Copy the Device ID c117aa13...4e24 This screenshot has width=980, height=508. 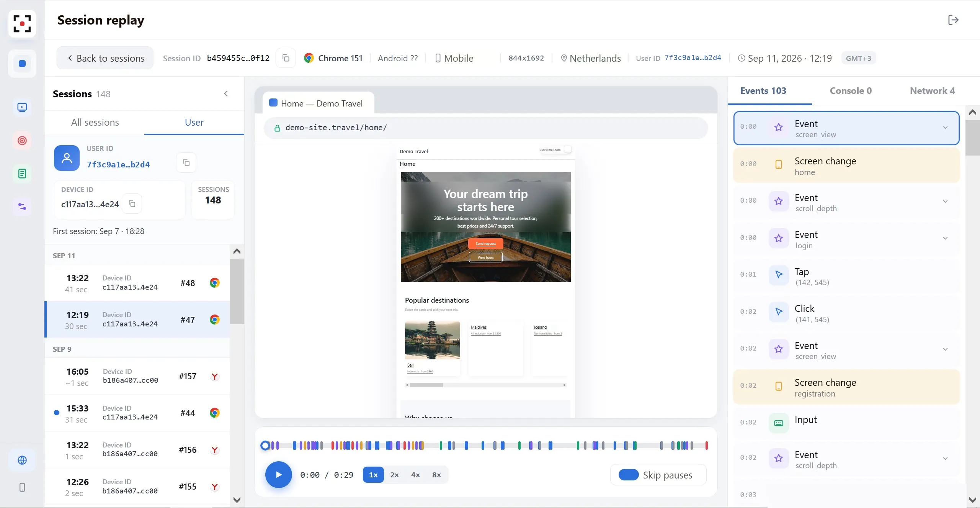(x=132, y=203)
